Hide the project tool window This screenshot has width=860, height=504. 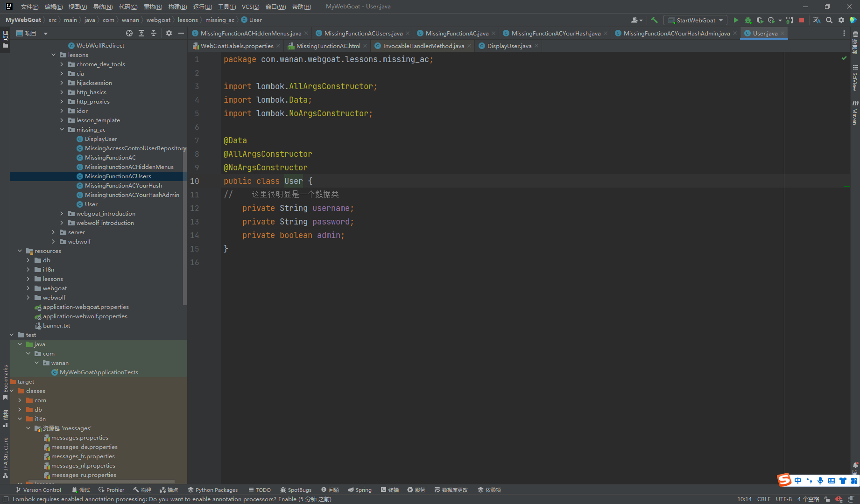pyautogui.click(x=181, y=33)
